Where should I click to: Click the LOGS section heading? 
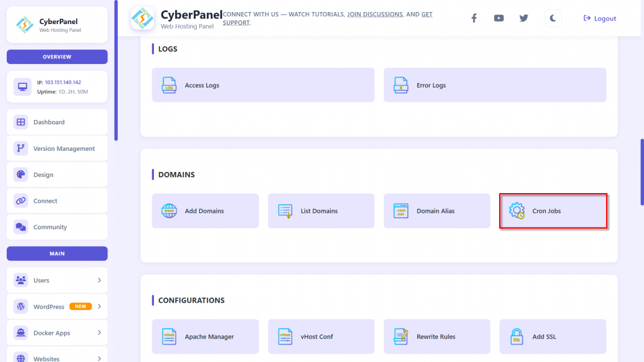(168, 49)
